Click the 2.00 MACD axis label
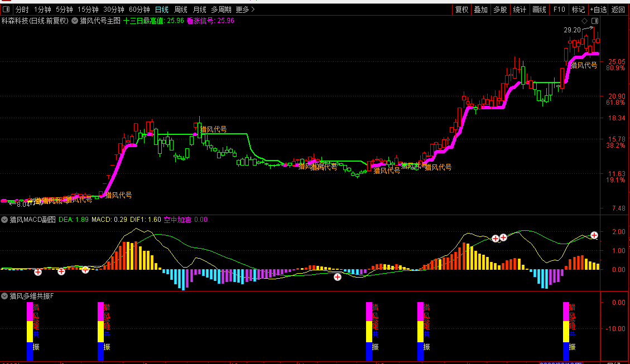 click(619, 231)
